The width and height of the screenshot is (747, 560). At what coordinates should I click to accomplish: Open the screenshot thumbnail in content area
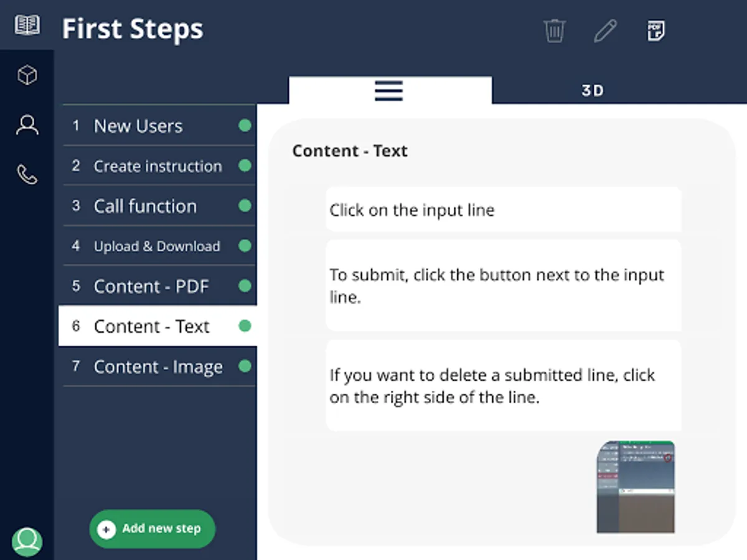[636, 487]
